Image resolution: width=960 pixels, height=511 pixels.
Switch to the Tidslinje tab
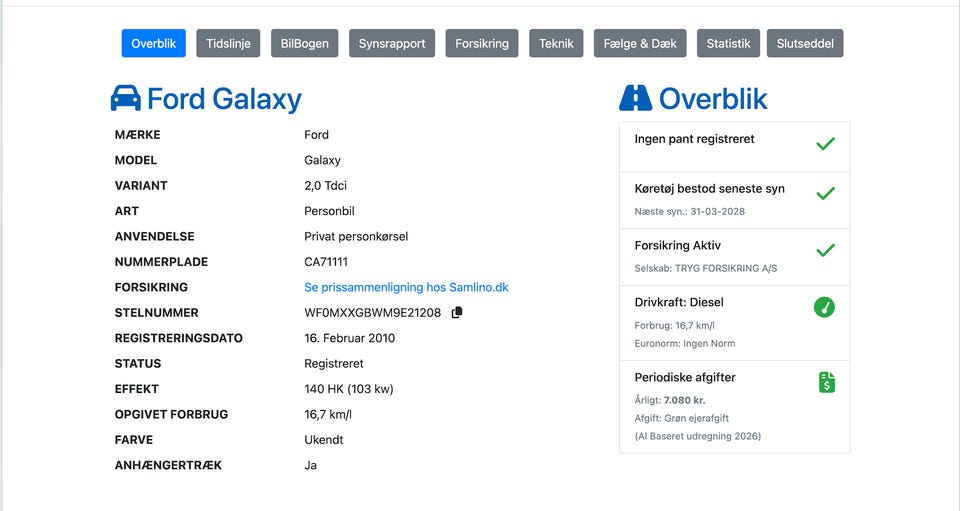click(x=228, y=43)
